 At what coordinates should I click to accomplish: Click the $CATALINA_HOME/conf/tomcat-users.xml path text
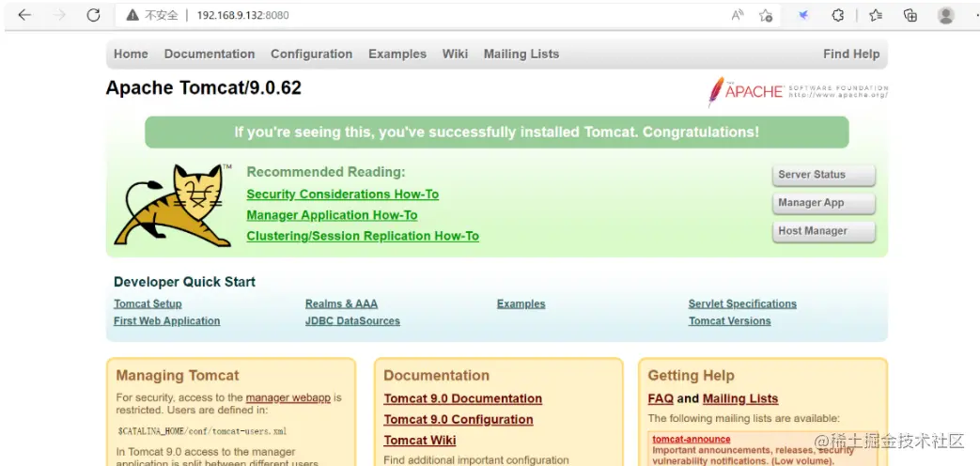203,431
